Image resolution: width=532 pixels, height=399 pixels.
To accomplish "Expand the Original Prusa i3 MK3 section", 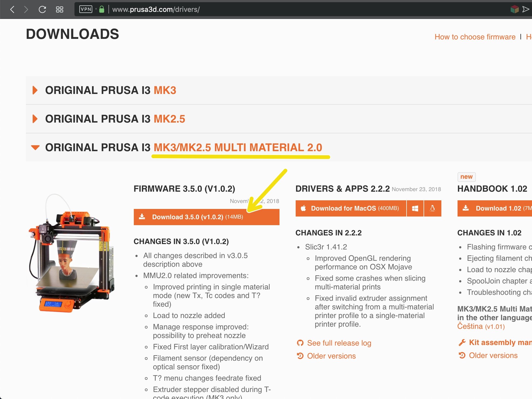I will pyautogui.click(x=111, y=90).
